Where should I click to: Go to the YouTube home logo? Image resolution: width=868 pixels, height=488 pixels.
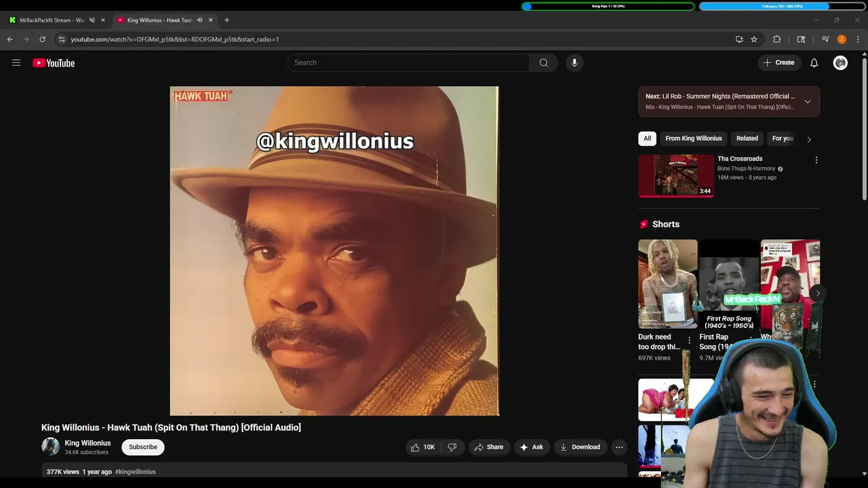(54, 63)
